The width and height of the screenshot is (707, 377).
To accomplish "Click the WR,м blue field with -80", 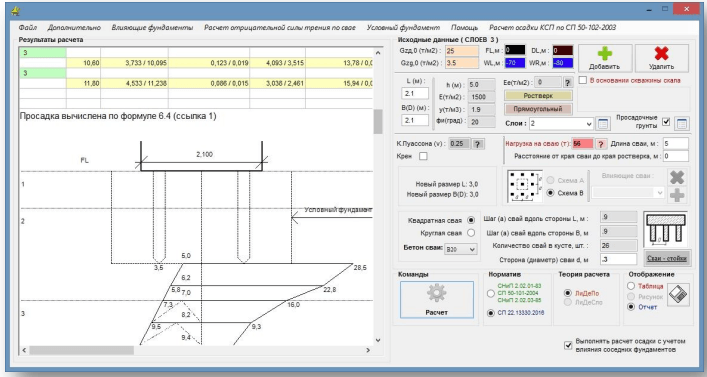I will tap(563, 63).
